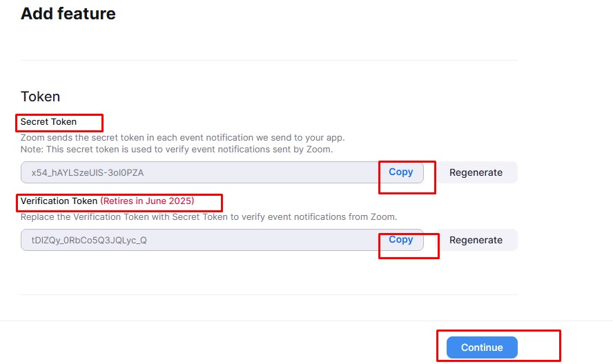Viewport: 613px width, 364px height.
Task: Click the 'Note: This secret token' line
Action: pos(177,149)
